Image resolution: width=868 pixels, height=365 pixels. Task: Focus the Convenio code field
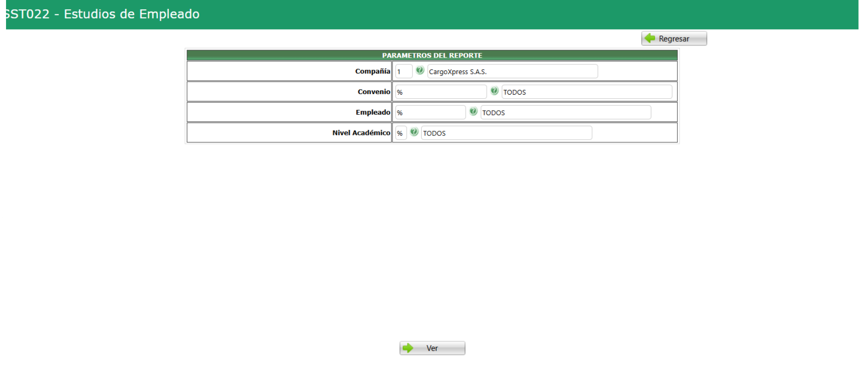point(441,92)
